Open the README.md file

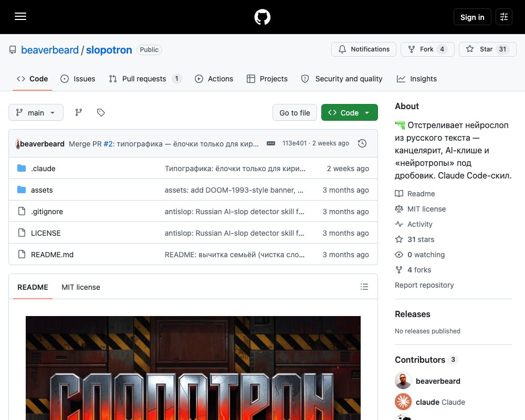click(52, 255)
